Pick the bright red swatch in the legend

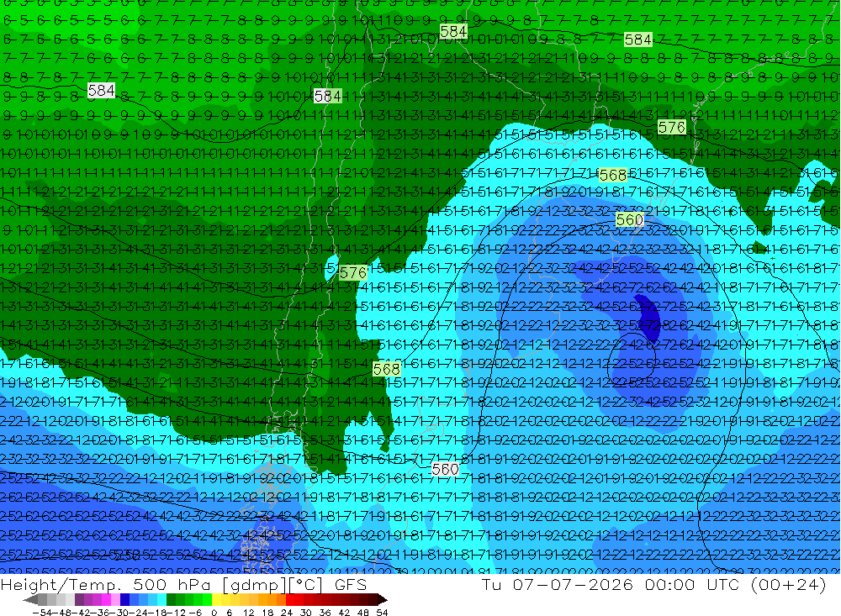pos(290,599)
